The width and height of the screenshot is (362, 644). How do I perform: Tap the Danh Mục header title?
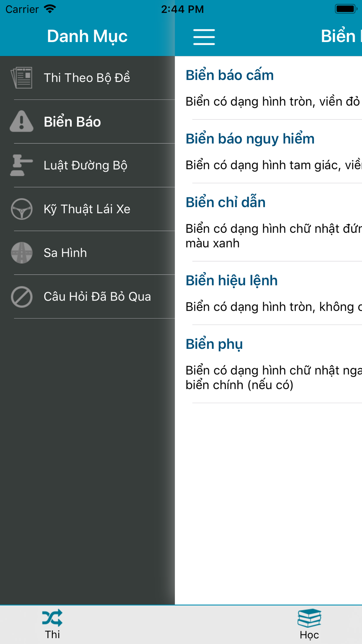pos(87,36)
